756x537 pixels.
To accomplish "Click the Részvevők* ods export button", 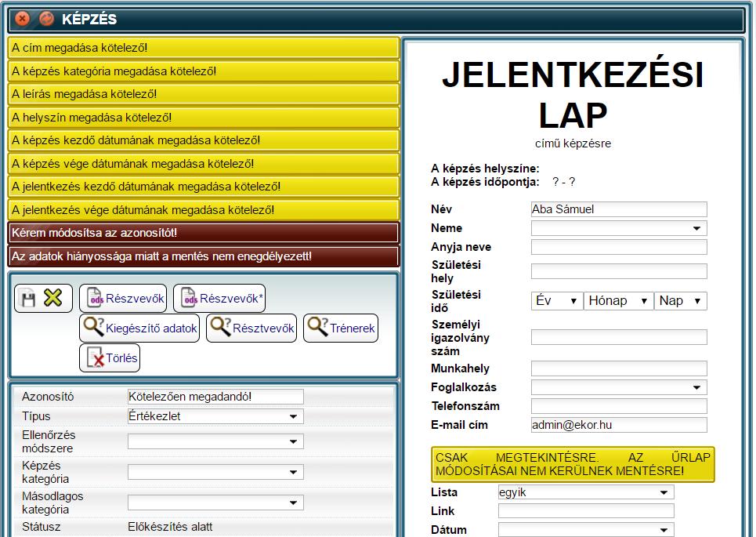I will 219,299.
